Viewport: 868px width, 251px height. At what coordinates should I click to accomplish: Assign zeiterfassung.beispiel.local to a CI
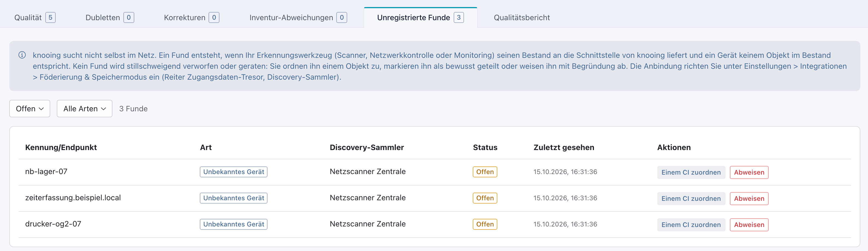click(x=691, y=198)
